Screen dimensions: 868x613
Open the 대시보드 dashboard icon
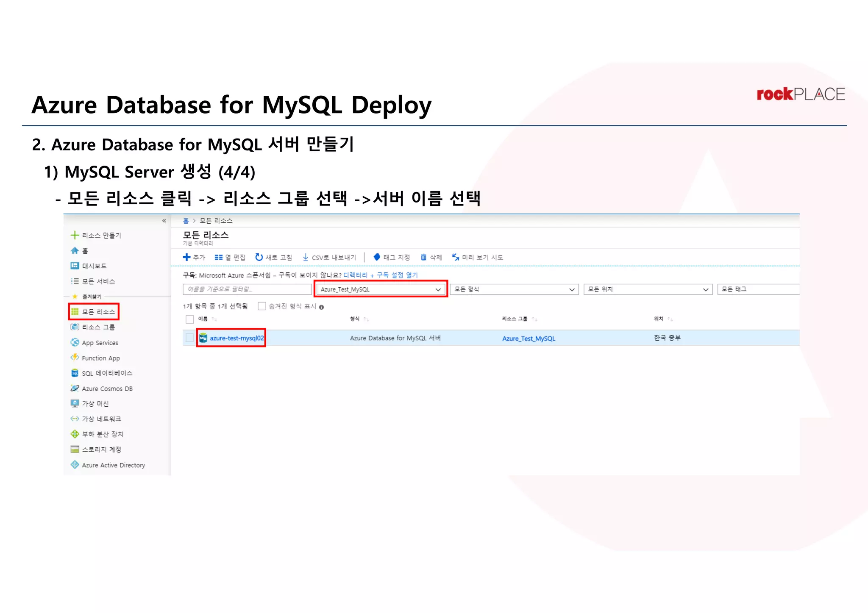point(75,266)
